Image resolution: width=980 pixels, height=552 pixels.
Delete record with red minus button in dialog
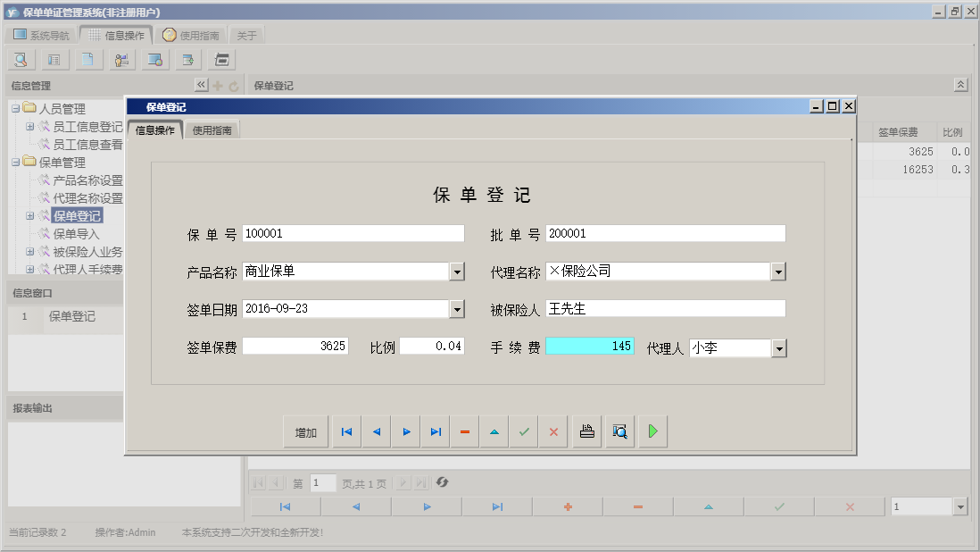click(x=465, y=432)
